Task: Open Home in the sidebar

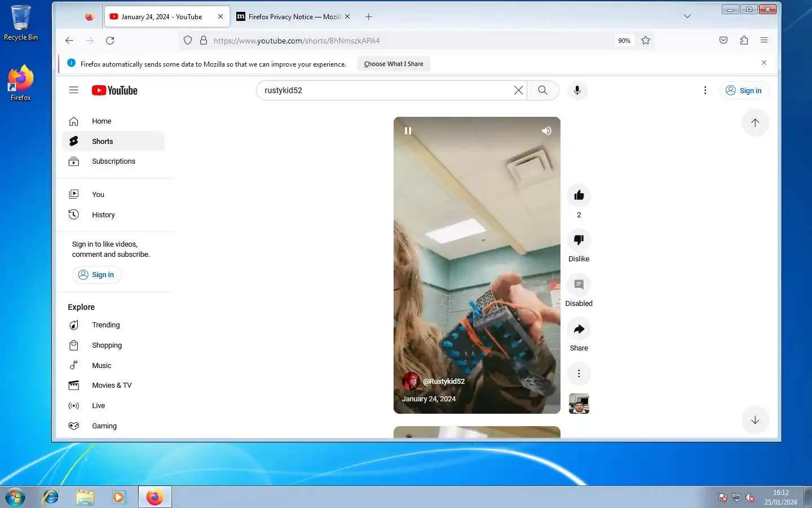Action: click(113, 121)
